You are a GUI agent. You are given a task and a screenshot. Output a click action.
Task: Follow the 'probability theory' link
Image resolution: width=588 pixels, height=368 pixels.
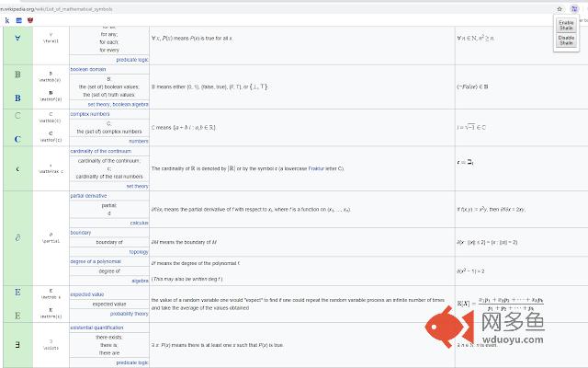127,314
